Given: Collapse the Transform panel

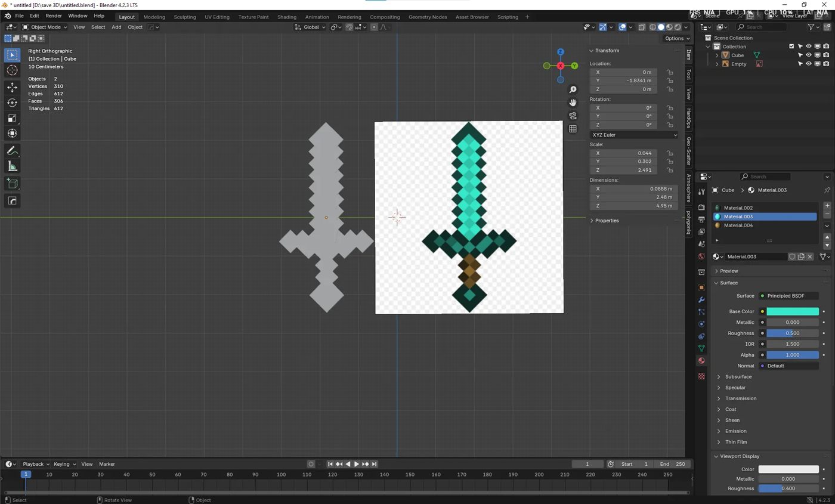Looking at the screenshot, I should [x=607, y=51].
